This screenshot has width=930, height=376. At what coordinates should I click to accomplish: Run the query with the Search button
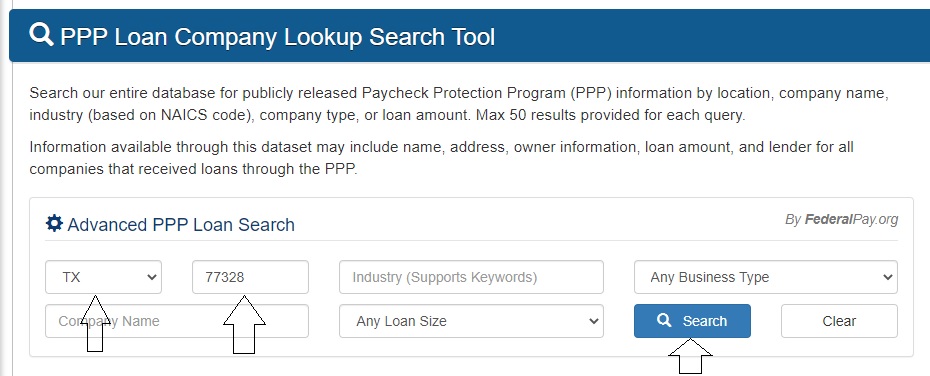point(692,321)
